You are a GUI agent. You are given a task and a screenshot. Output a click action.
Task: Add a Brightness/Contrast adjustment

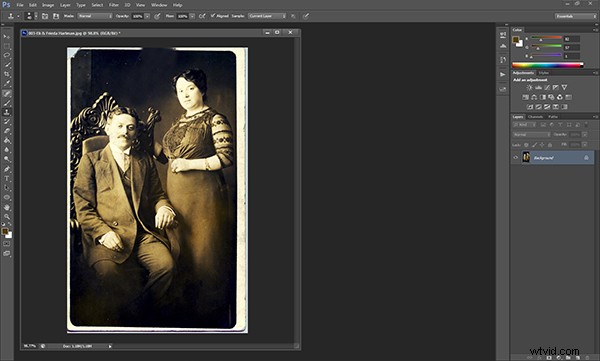[x=530, y=88]
